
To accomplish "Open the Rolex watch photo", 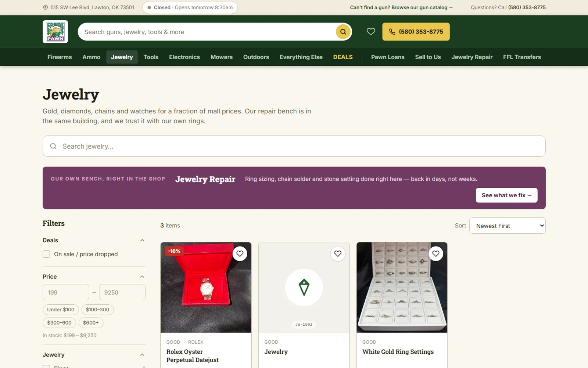I will pyautogui.click(x=206, y=287).
